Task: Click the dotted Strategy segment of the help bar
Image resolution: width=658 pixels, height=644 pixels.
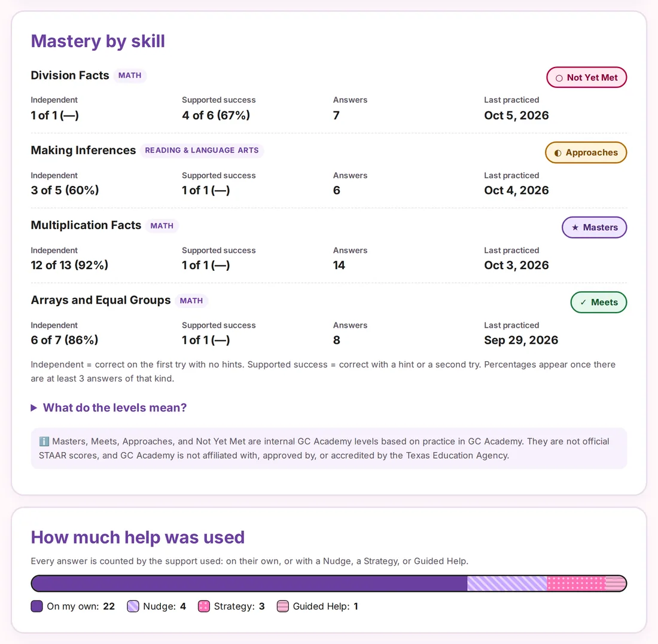Action: click(576, 583)
